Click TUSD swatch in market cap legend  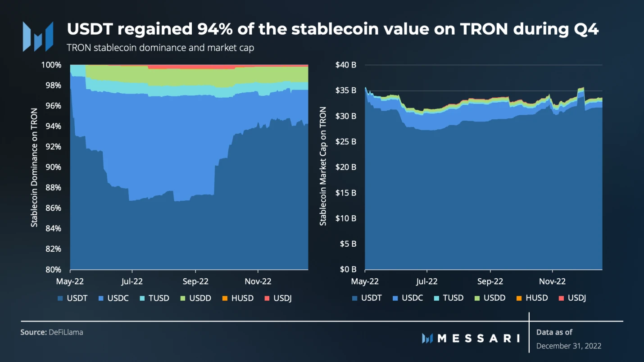437,298
